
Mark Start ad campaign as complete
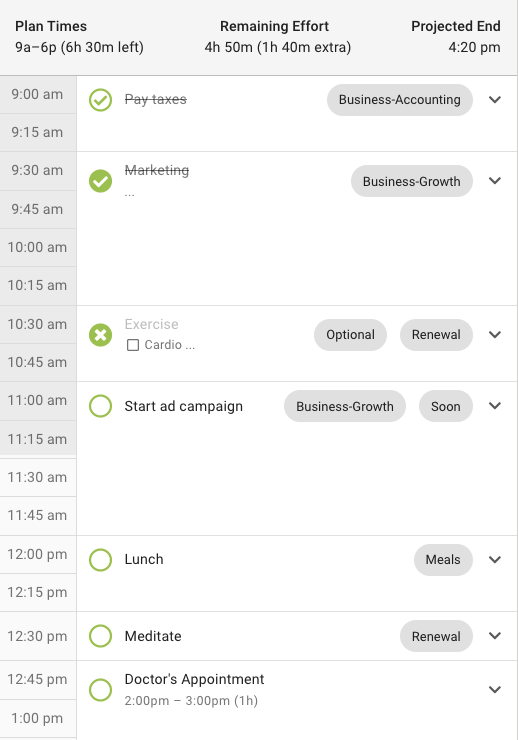point(100,406)
